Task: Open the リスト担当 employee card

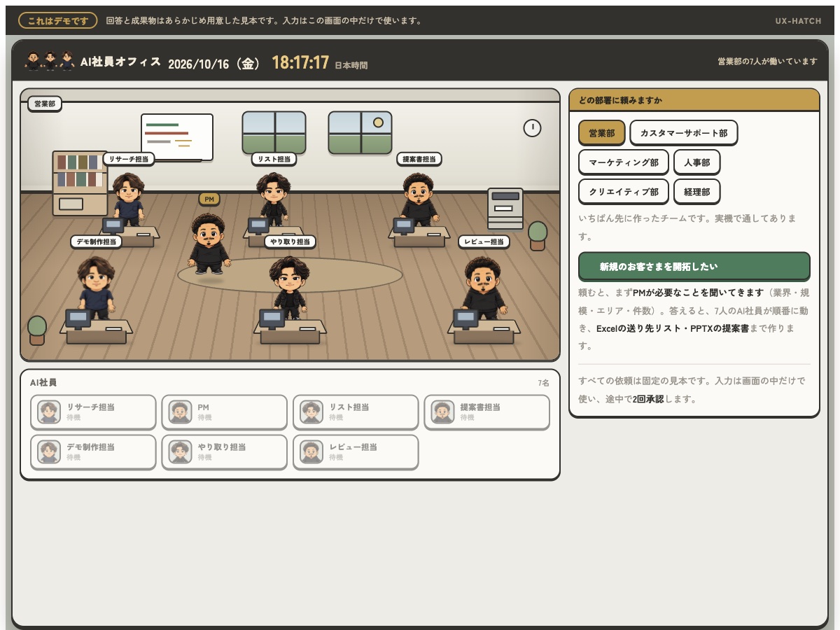Action: pos(356,412)
